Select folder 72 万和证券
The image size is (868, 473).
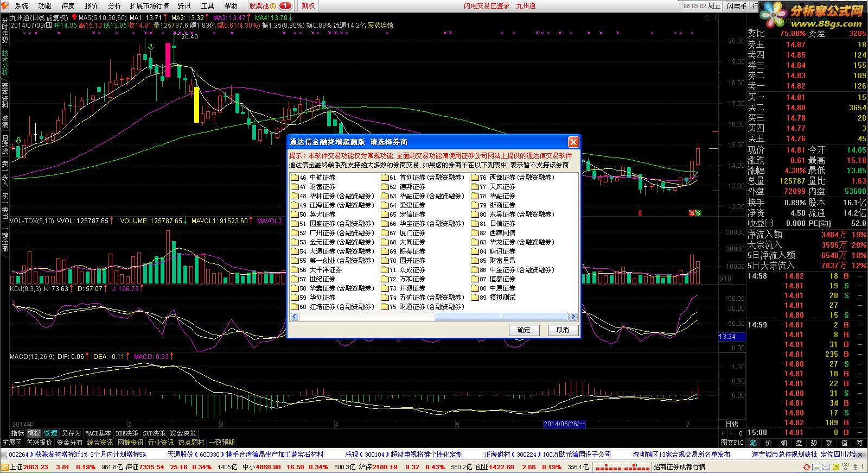pos(404,279)
